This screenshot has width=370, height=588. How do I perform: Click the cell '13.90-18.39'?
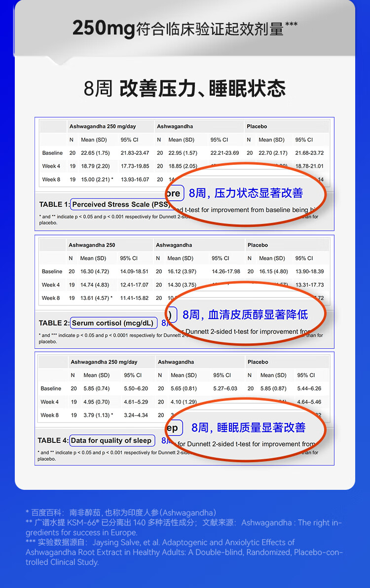(x=310, y=271)
